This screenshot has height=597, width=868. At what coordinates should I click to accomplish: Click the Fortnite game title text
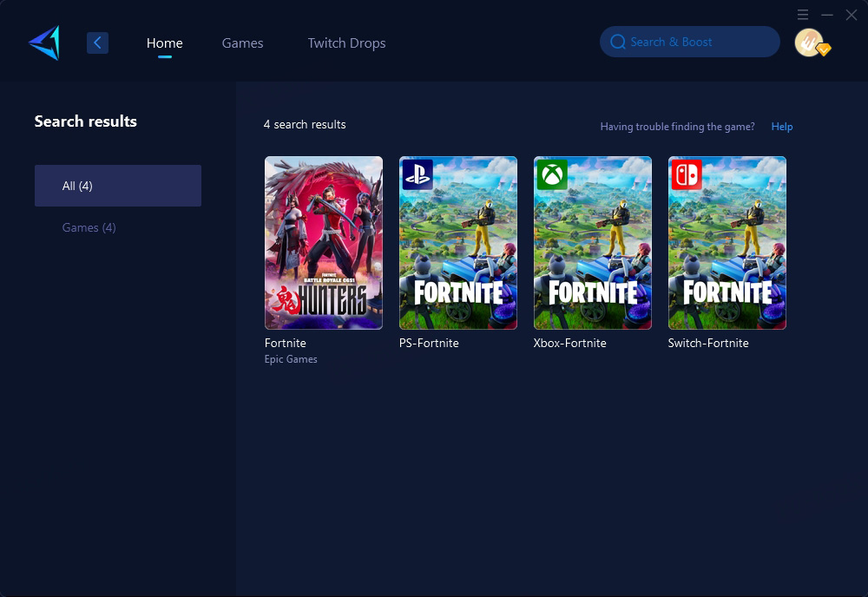(285, 343)
